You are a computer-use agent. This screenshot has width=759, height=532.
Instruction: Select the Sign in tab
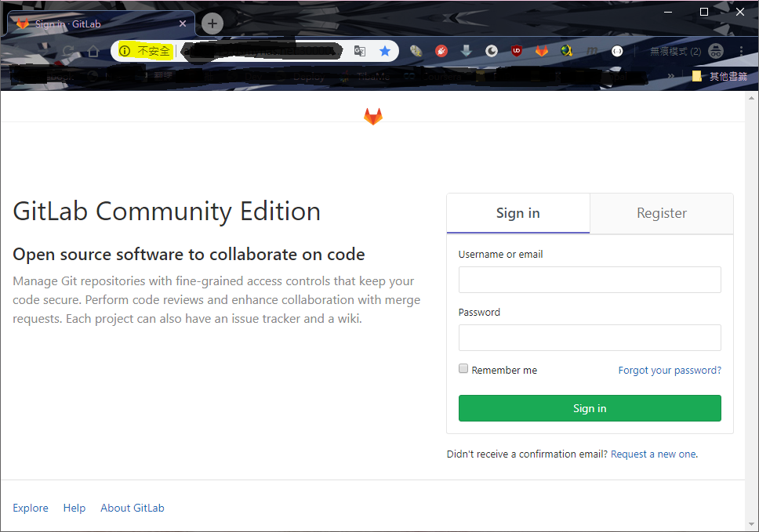tap(517, 212)
